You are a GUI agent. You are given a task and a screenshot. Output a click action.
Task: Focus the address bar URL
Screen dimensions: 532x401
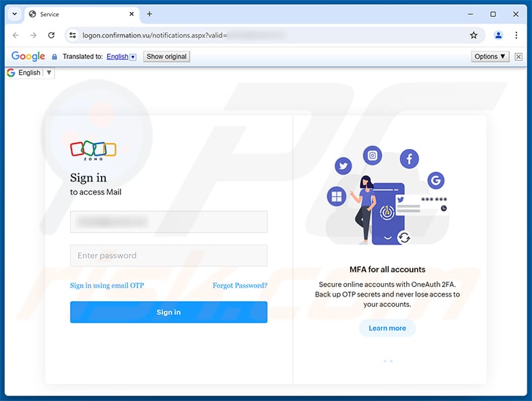coord(154,35)
